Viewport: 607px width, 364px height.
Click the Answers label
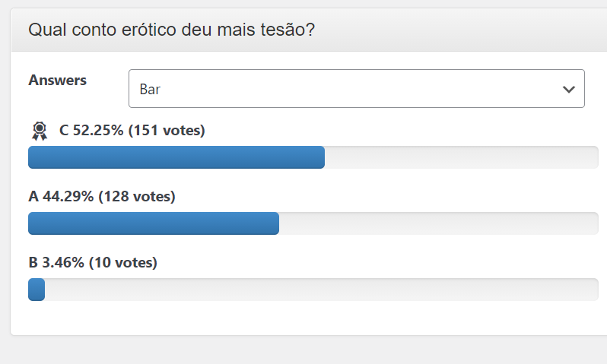[x=57, y=80]
